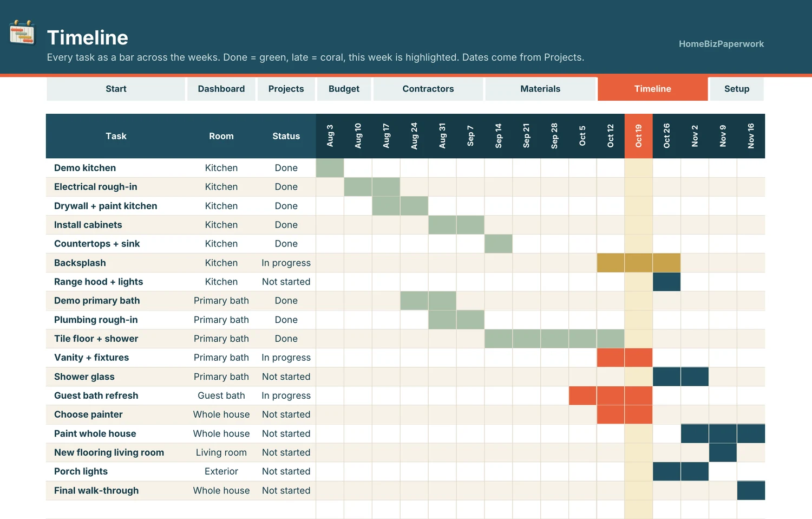Click the Countertops + sink green bar
The width and height of the screenshot is (812, 519).
pos(499,244)
